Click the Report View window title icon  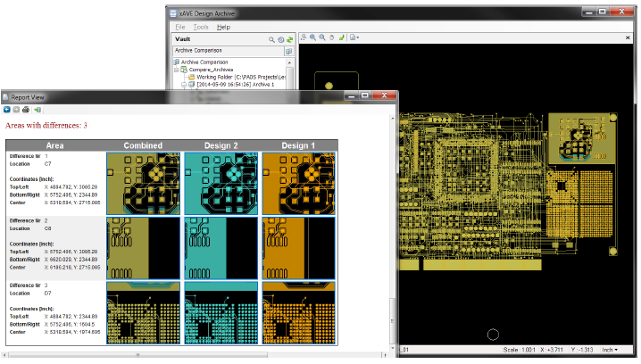click(x=5, y=97)
